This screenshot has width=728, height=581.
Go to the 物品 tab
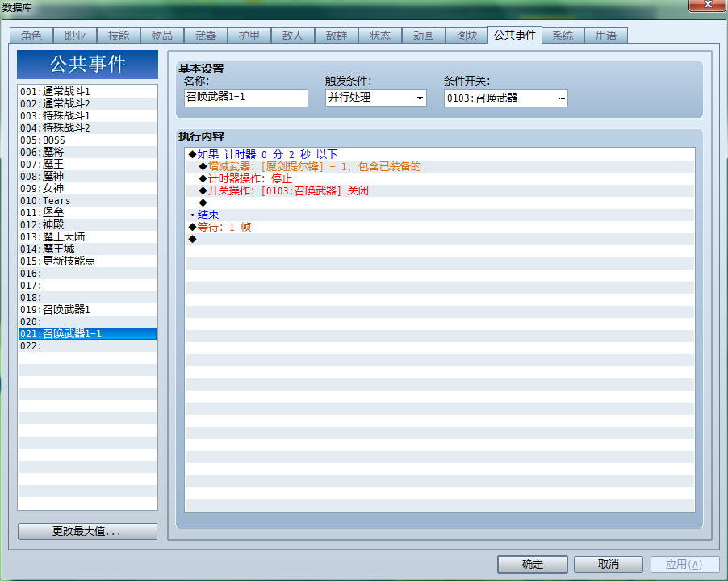[162, 36]
